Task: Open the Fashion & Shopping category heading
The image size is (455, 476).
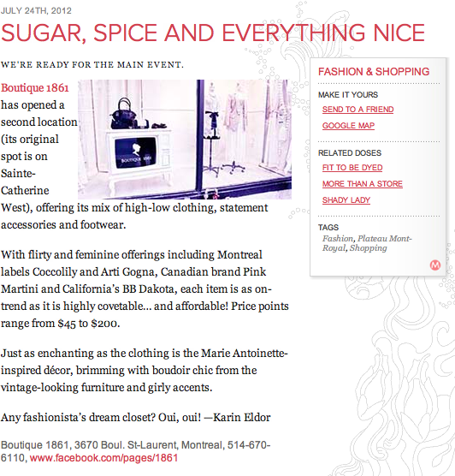Action: click(374, 72)
